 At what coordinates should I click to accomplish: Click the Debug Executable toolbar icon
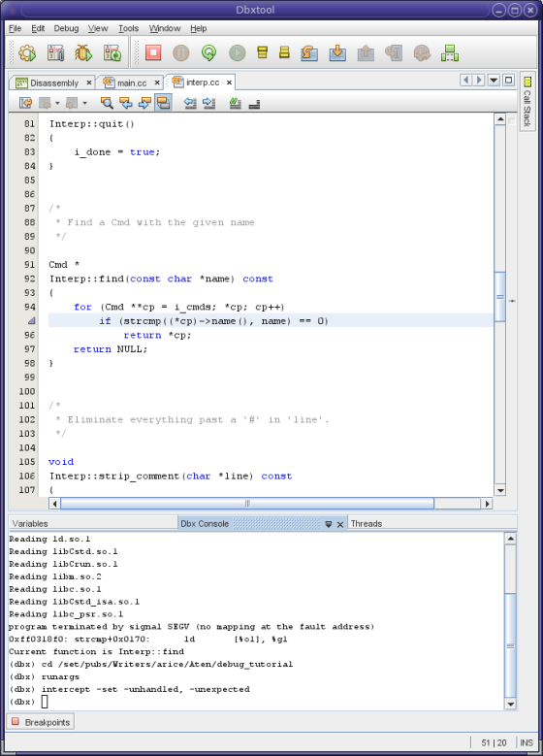coord(55,52)
